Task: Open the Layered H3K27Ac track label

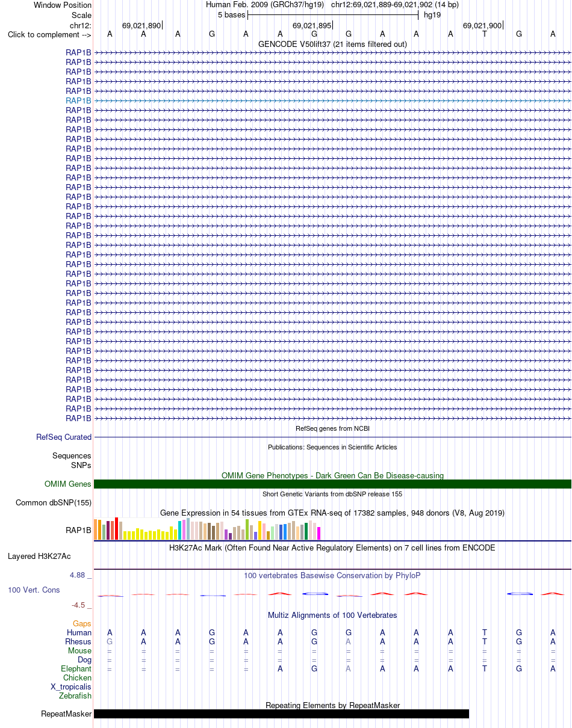Action: click(x=39, y=556)
